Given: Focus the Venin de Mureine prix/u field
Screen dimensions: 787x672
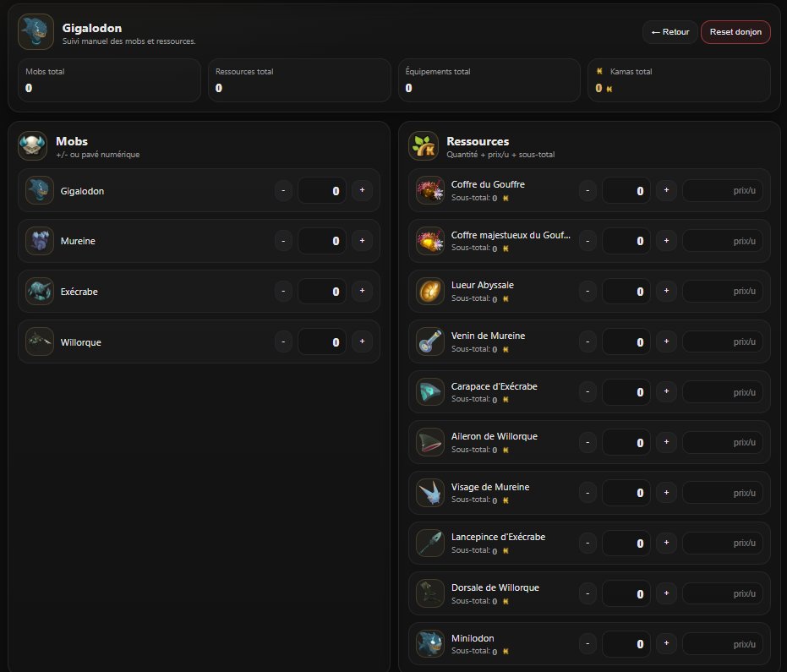Looking at the screenshot, I should click(723, 341).
